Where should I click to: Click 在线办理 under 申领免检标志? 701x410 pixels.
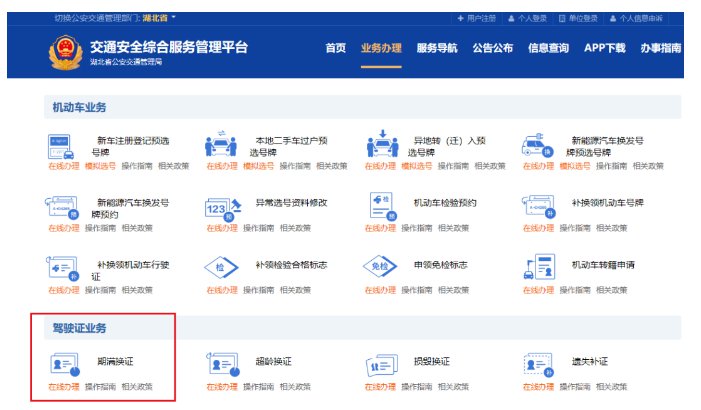pos(380,290)
